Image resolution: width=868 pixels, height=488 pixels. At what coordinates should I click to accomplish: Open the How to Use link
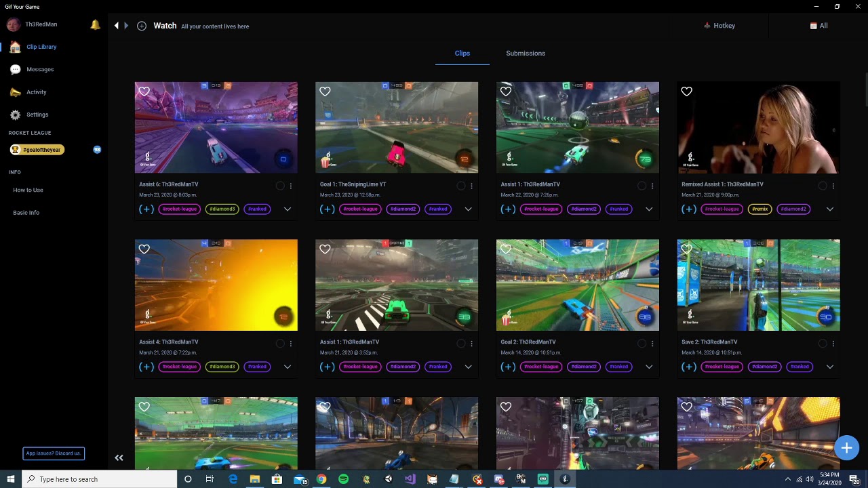coord(28,190)
